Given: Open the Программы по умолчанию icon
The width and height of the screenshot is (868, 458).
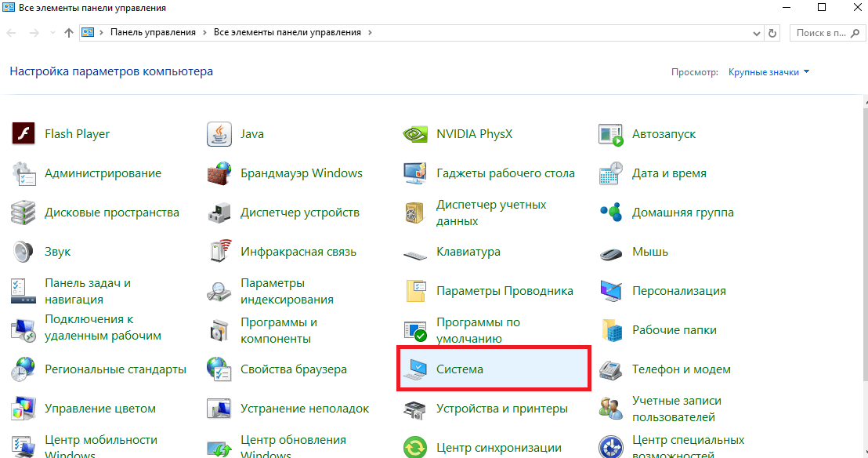Looking at the screenshot, I should (x=415, y=331).
